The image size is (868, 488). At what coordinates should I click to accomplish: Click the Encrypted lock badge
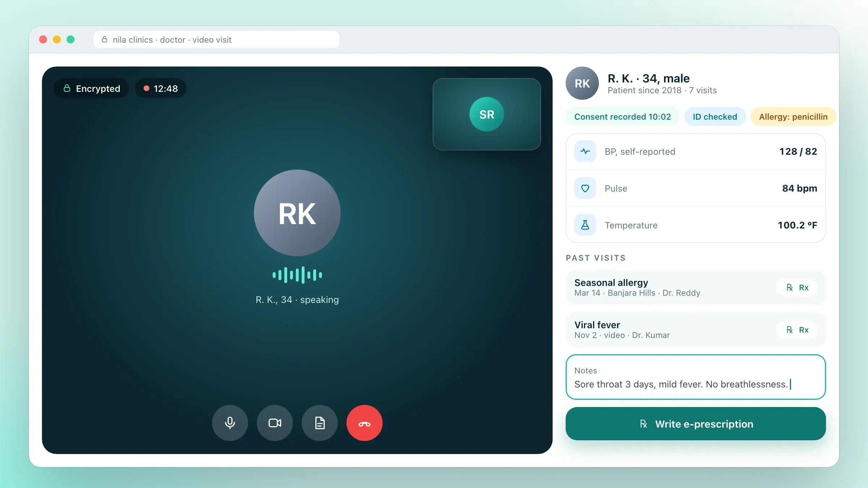pyautogui.click(x=91, y=89)
